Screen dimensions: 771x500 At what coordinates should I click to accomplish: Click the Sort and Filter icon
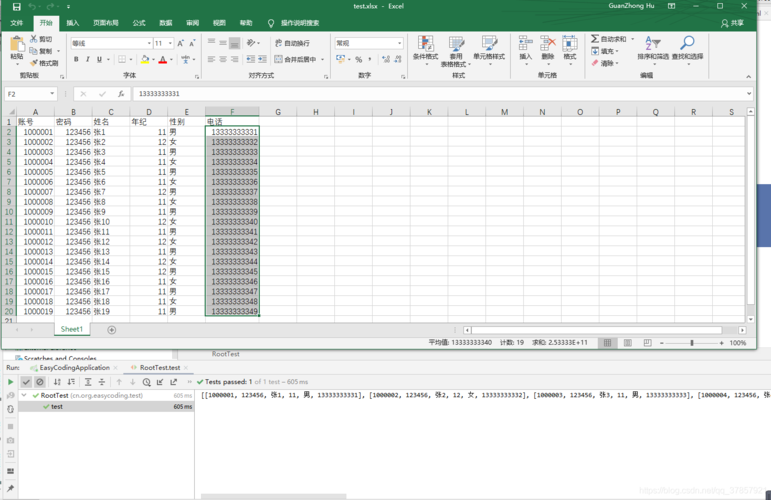(x=652, y=43)
